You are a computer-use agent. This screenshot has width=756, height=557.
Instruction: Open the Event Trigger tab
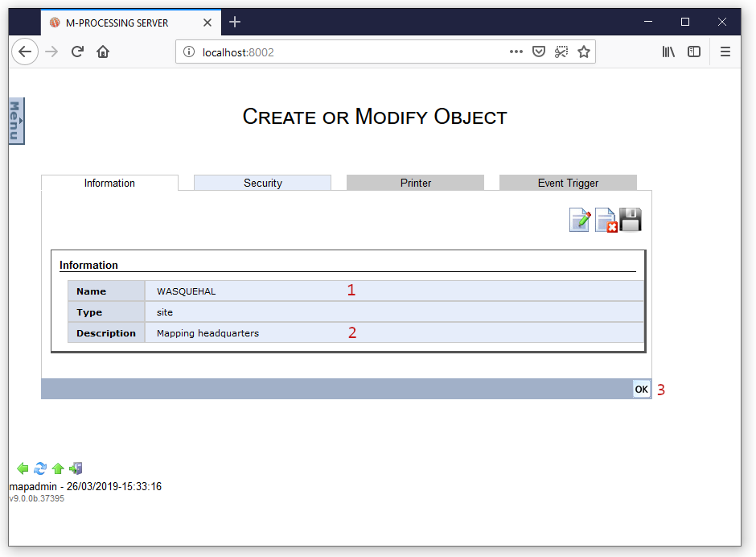coord(568,183)
